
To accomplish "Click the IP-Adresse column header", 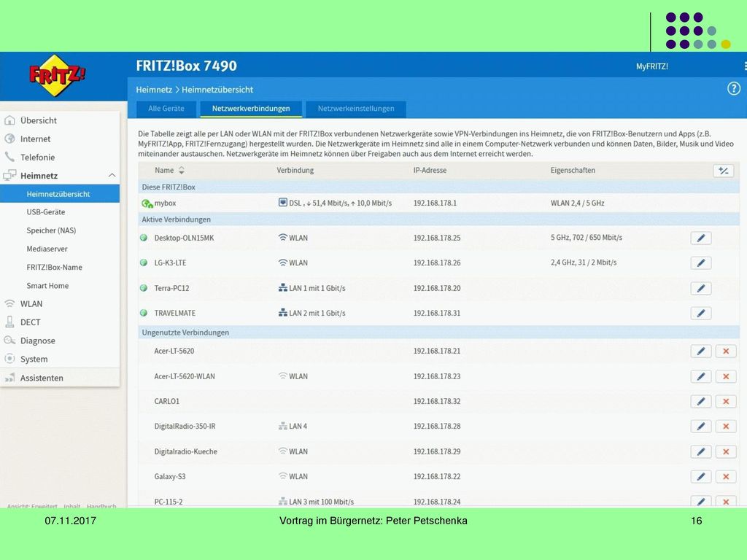I will [x=430, y=170].
